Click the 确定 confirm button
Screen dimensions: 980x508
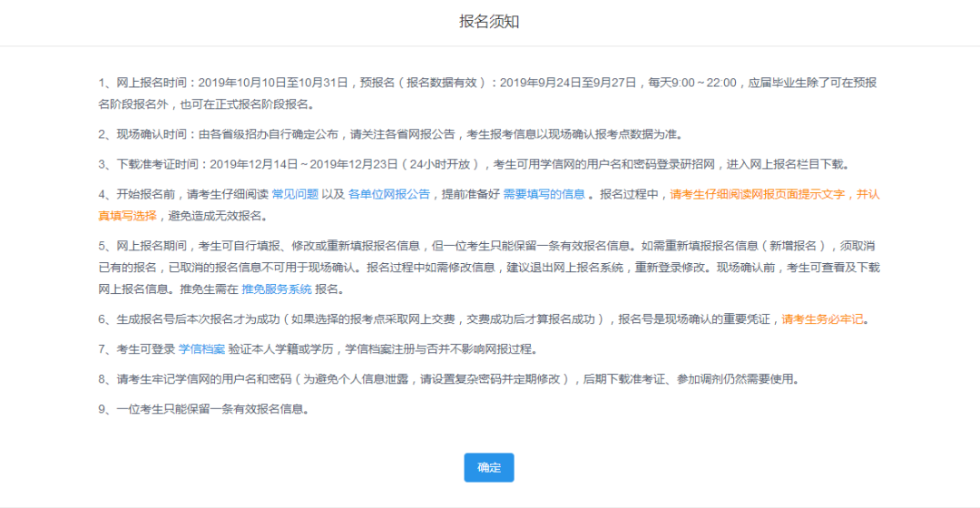489,467
